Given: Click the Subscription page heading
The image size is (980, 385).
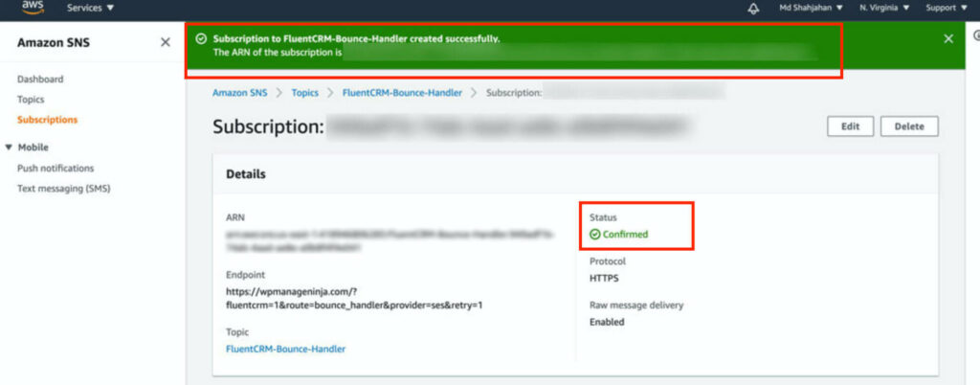Looking at the screenshot, I should [268, 126].
